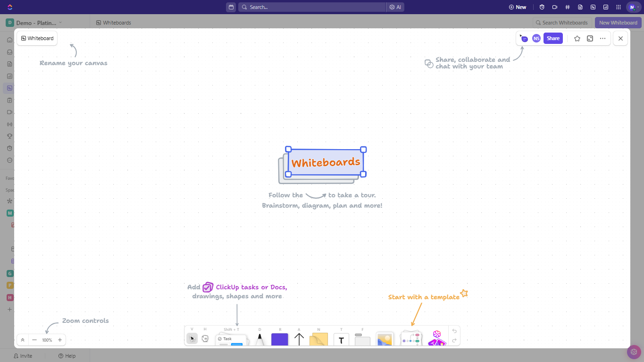The width and height of the screenshot is (644, 362).
Task: Select the hand pan tool
Action: [x=205, y=338]
